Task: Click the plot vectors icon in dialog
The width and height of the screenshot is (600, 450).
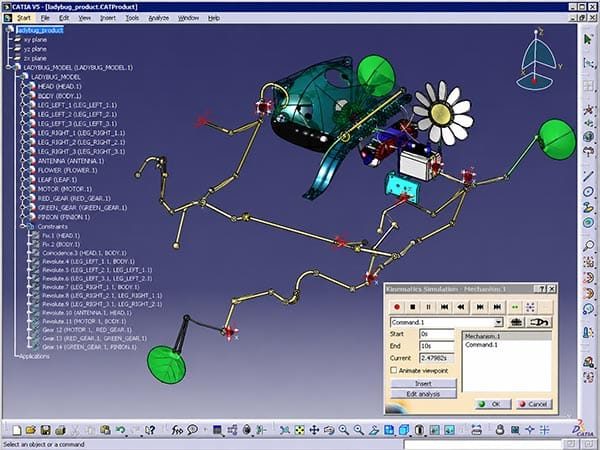Action: coord(540,322)
